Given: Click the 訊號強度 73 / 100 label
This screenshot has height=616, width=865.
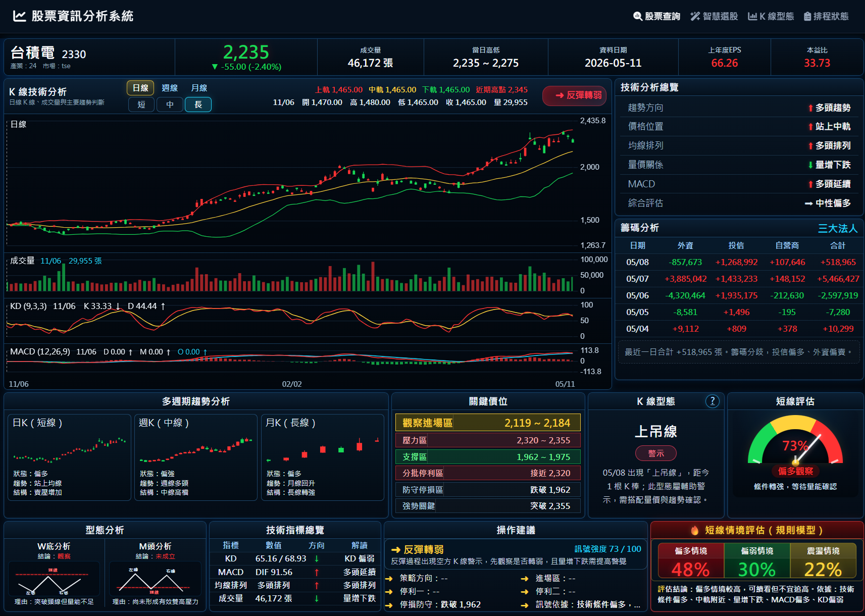Looking at the screenshot, I should pos(608,549).
